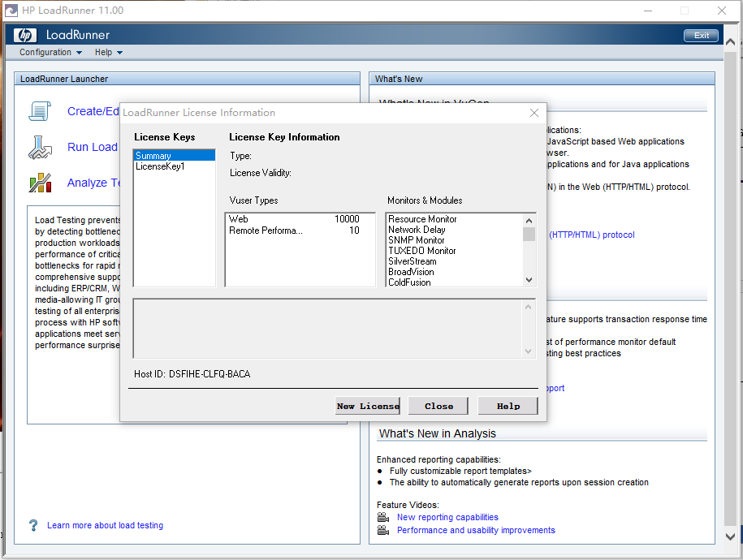Click the LoadRunner Launcher panel header
The image size is (743, 560).
pyautogui.click(x=188, y=79)
